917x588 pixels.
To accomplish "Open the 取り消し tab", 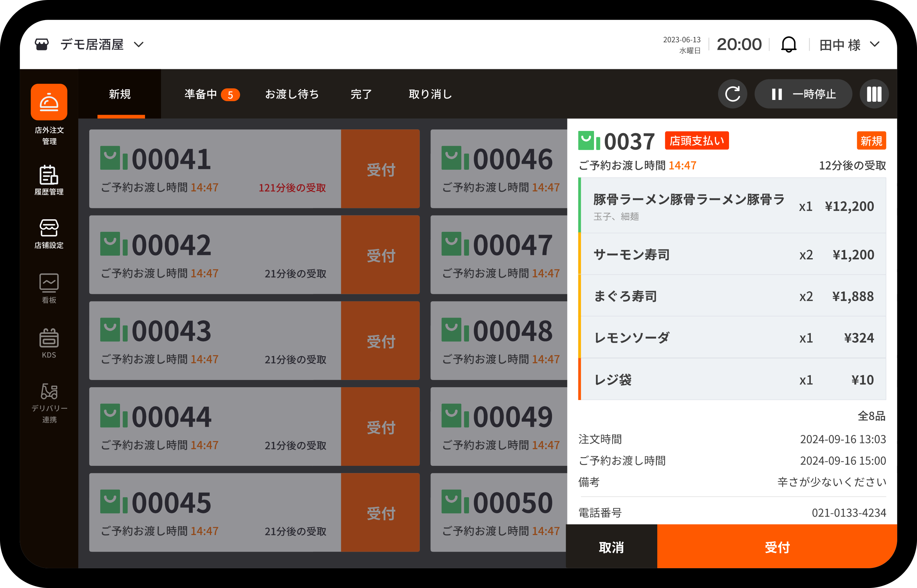I will click(430, 94).
